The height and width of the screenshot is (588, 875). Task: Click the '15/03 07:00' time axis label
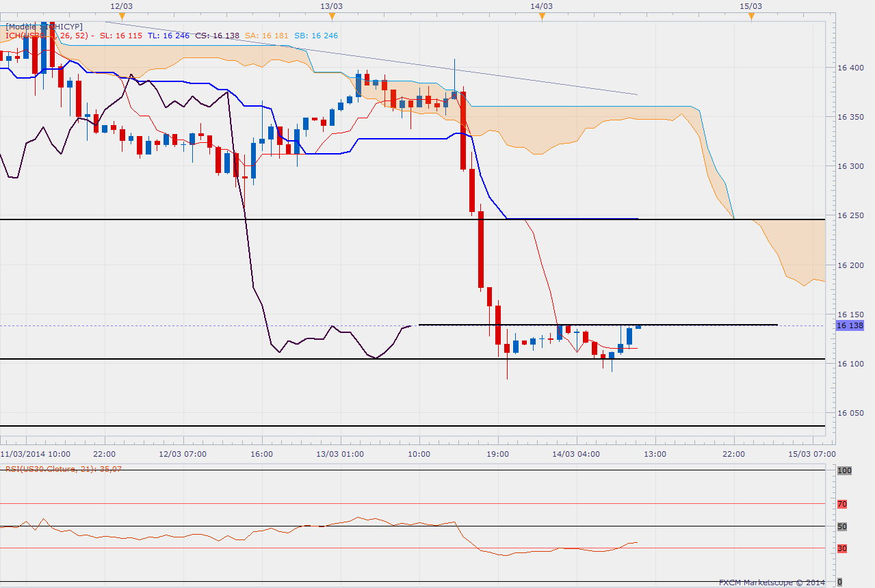pyautogui.click(x=813, y=454)
